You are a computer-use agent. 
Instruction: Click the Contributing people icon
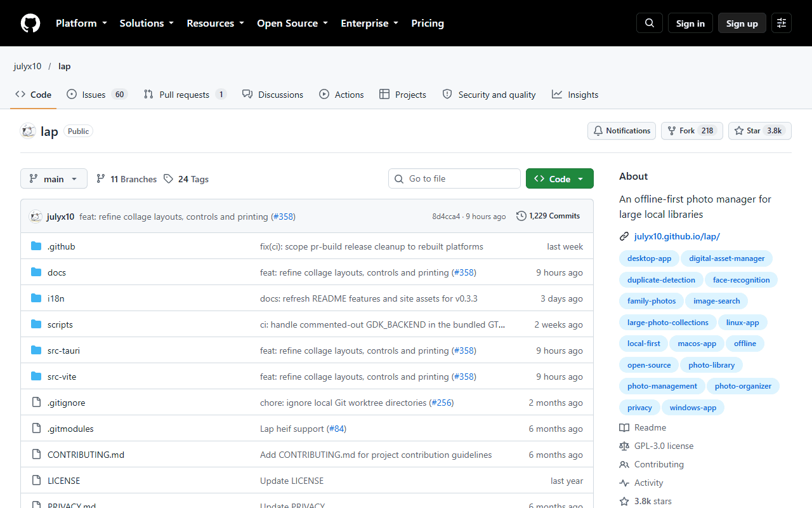624,464
